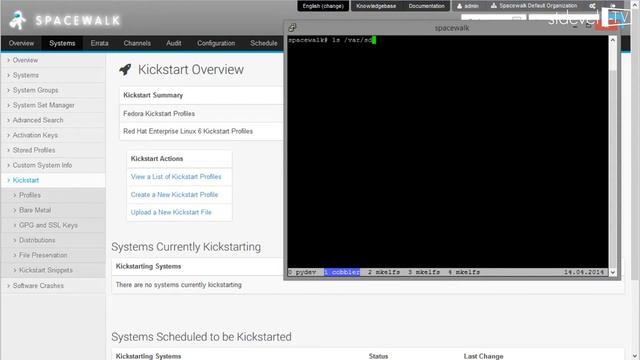This screenshot has width=640, height=360.
Task: Click the admin account link
Action: click(x=471, y=6)
